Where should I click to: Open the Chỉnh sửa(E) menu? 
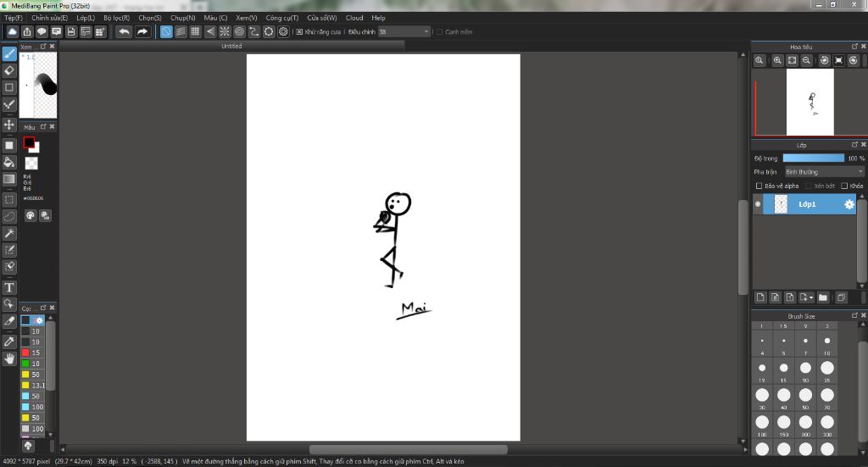click(x=49, y=18)
